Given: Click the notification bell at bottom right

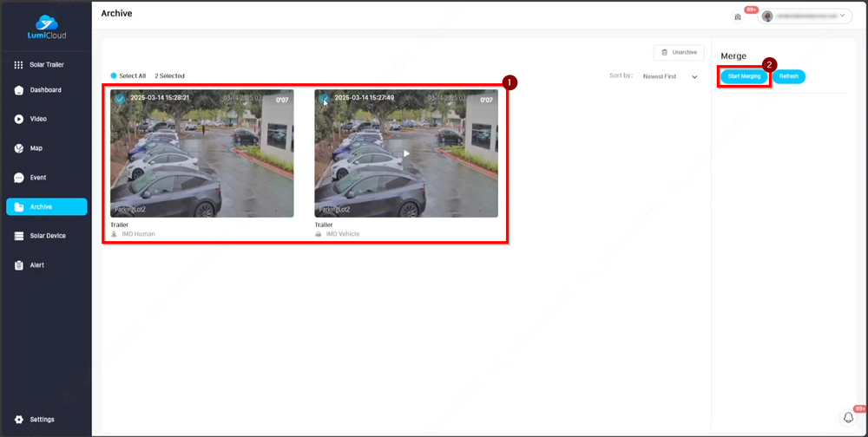Looking at the screenshot, I should (849, 417).
